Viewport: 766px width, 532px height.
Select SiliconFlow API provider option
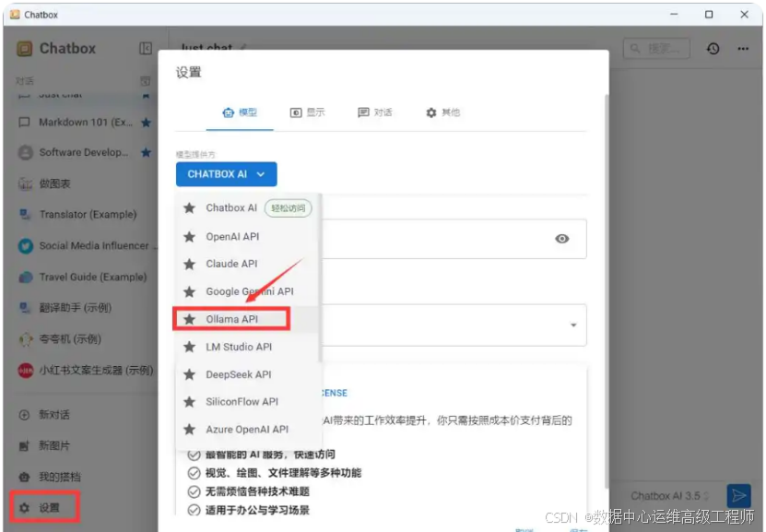coord(247,402)
